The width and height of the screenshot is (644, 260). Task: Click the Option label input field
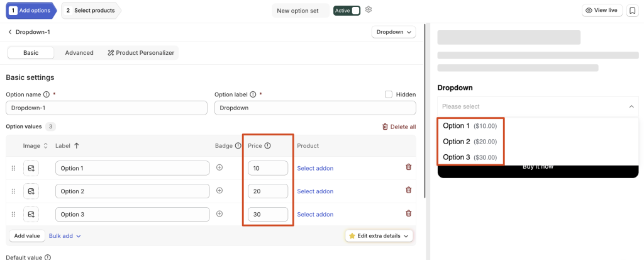pyautogui.click(x=316, y=108)
